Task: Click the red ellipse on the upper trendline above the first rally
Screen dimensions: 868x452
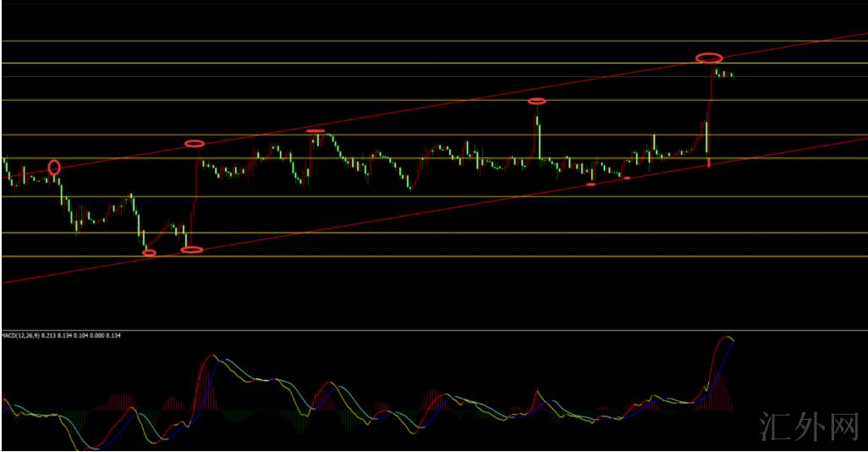Action: click(x=195, y=143)
